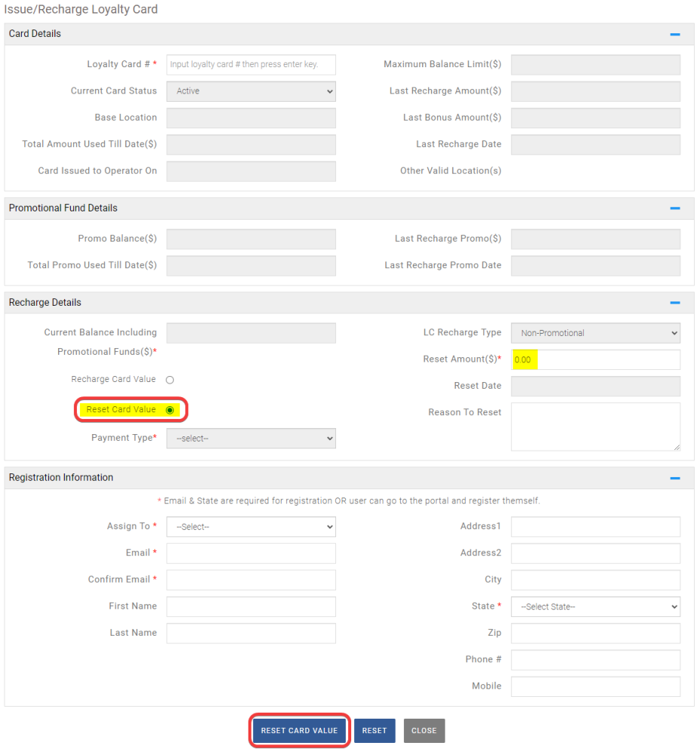The image size is (700, 755).
Task: Click the Last Recharge Date field
Action: (x=596, y=144)
